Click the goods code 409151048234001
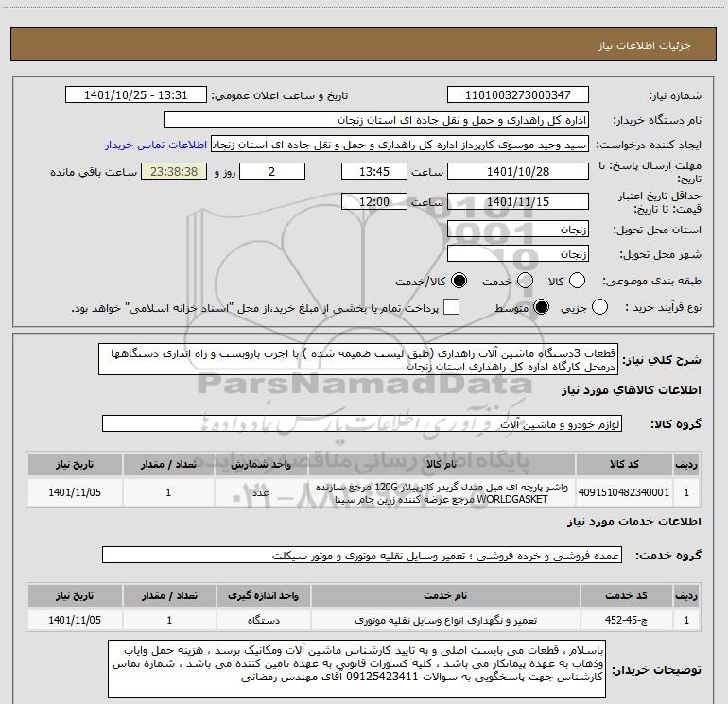This screenshot has height=704, width=728. point(624,492)
